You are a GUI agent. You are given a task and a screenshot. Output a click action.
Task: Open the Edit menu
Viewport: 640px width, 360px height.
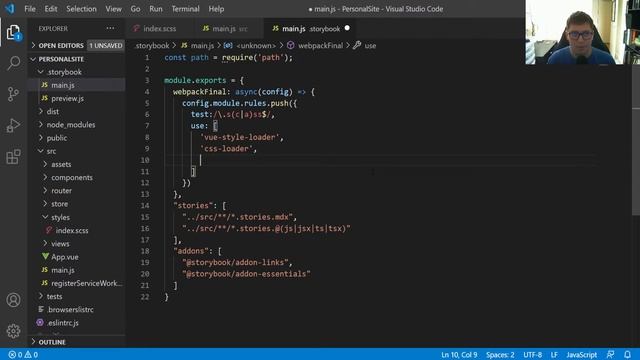(x=51, y=9)
